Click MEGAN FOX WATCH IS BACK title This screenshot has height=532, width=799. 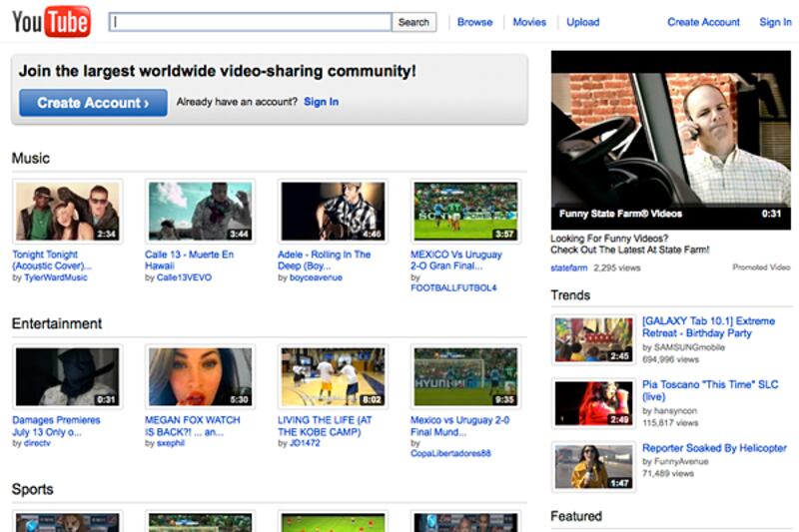[x=192, y=426]
